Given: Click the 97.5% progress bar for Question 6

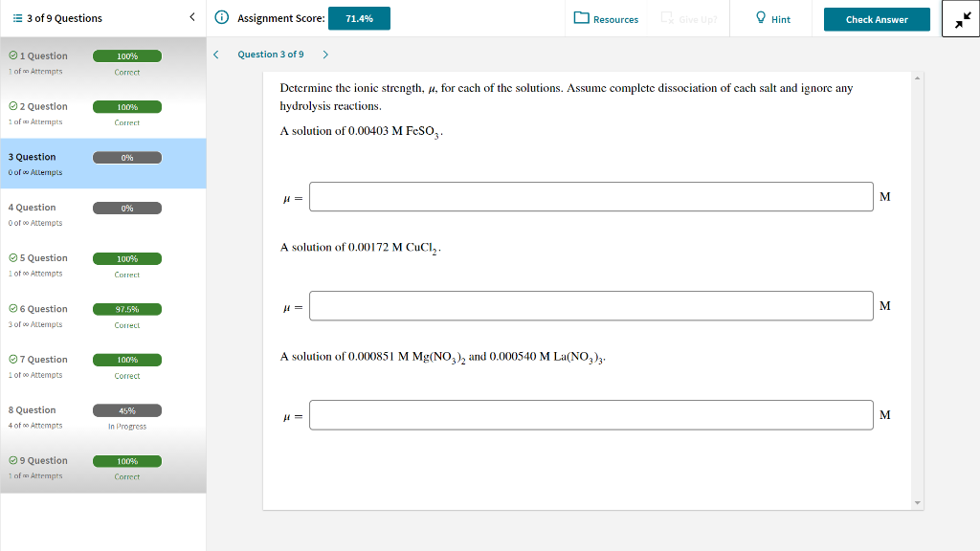Looking at the screenshot, I should pyautogui.click(x=127, y=309).
